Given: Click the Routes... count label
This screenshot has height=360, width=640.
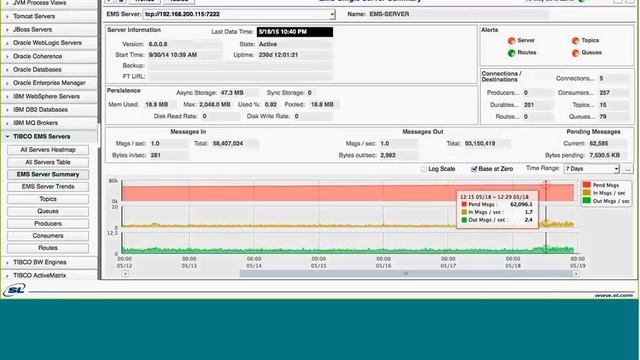Looking at the screenshot, I should [507, 117].
